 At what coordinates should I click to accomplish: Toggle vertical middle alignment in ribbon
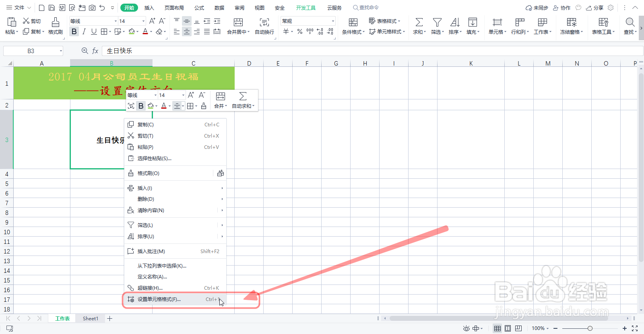[187, 21]
